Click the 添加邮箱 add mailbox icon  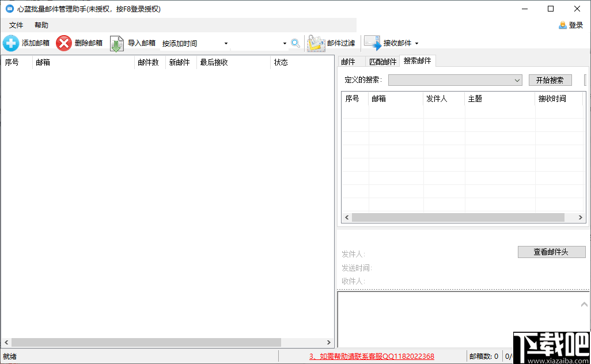(11, 43)
